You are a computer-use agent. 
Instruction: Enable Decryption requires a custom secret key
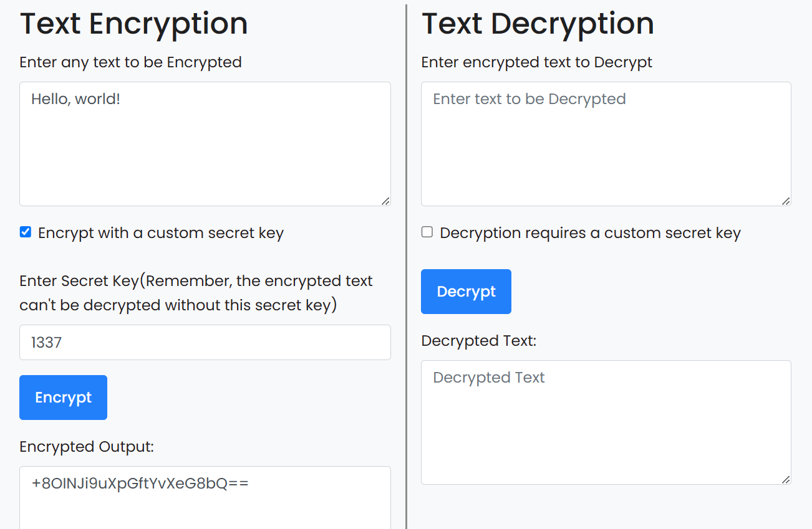427,232
